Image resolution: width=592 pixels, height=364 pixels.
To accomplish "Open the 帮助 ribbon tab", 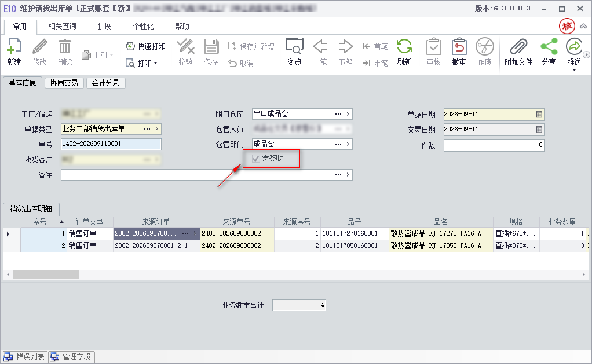I will (182, 26).
